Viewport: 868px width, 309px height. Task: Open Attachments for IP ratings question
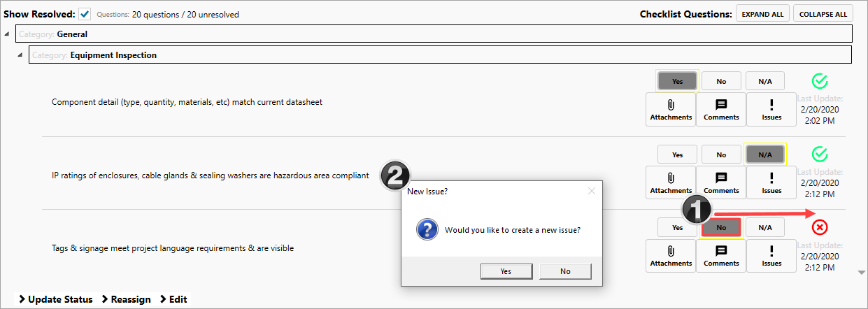coord(671,182)
